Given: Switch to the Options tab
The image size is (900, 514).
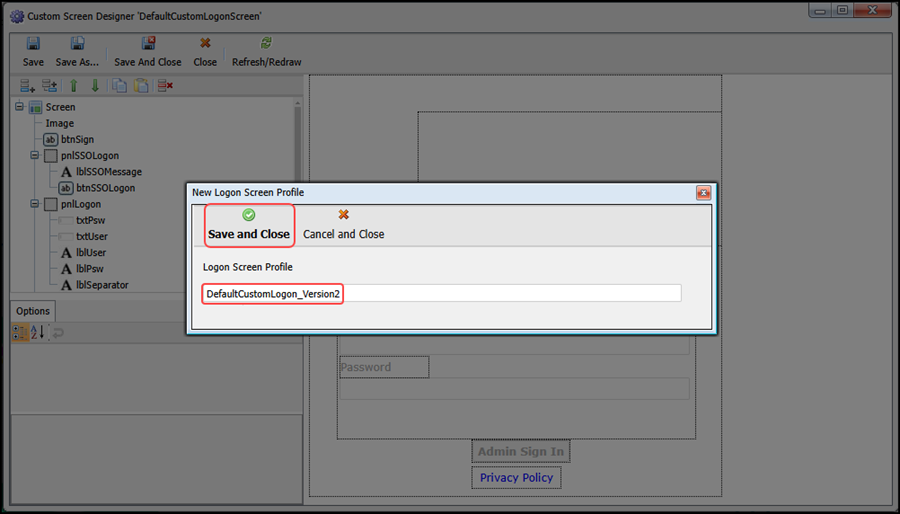Looking at the screenshot, I should (33, 311).
